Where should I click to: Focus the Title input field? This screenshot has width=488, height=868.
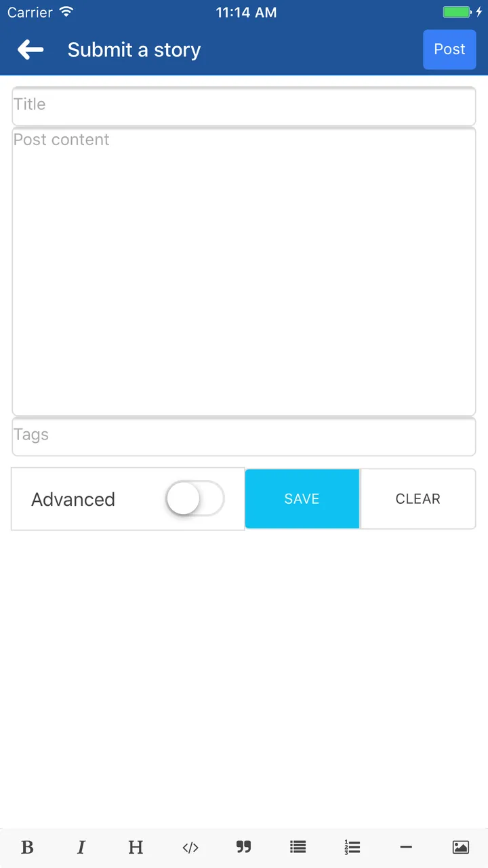click(244, 106)
